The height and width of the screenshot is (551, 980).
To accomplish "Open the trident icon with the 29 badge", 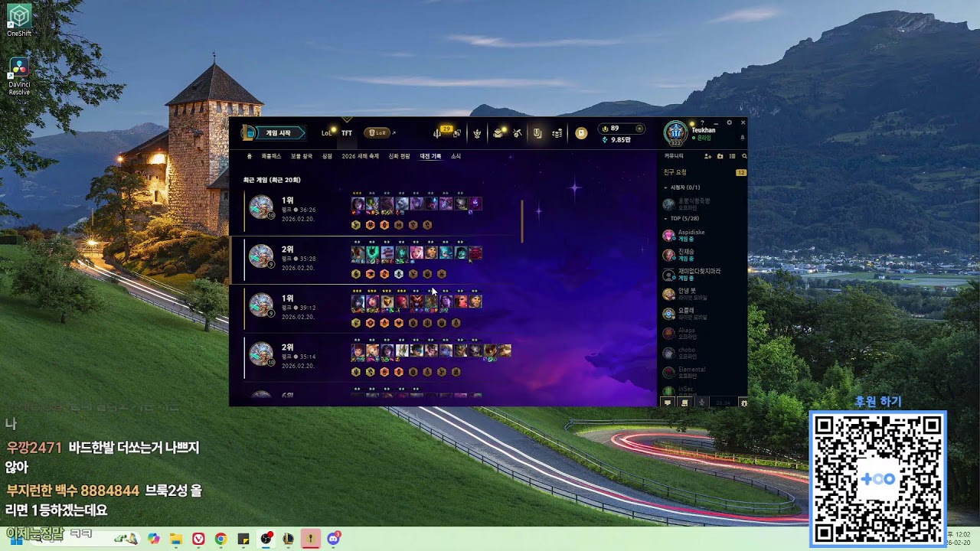I will (x=437, y=133).
